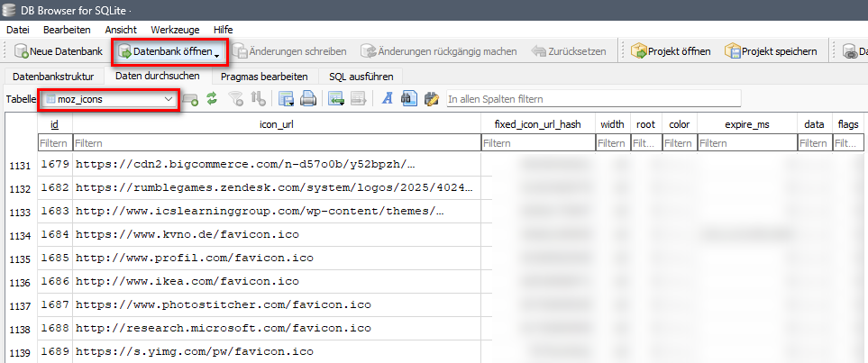Click the root column header
This screenshot has height=363, width=868.
(x=645, y=124)
